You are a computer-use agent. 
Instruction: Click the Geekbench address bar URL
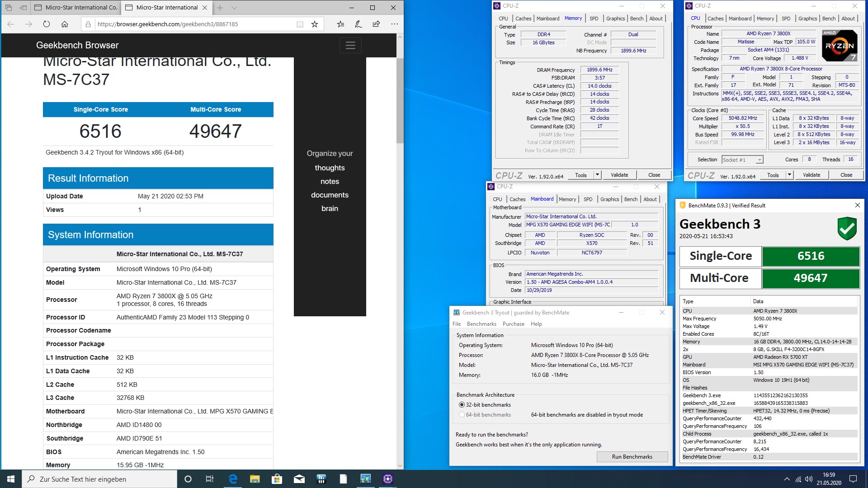[x=168, y=24]
